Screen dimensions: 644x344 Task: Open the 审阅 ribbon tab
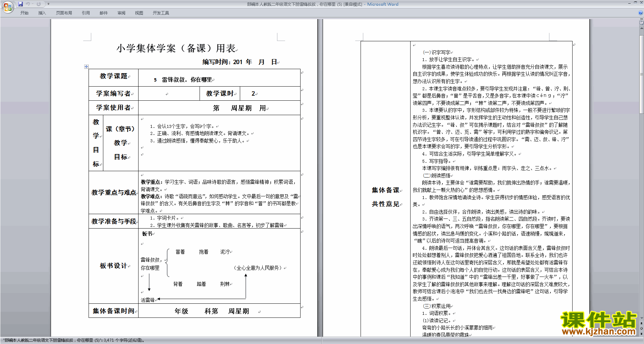click(x=121, y=13)
